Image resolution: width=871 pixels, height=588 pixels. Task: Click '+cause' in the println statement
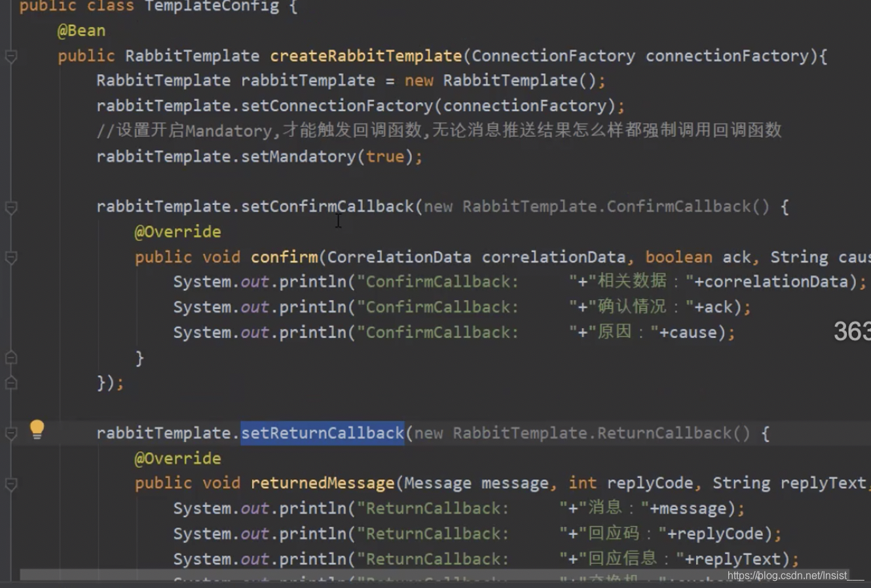(x=688, y=332)
